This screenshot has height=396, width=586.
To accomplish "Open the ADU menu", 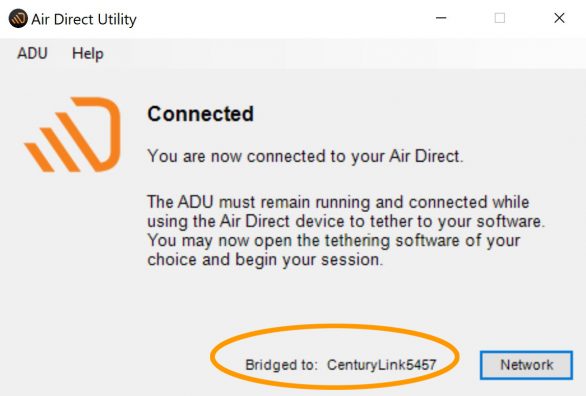I will click(x=32, y=53).
